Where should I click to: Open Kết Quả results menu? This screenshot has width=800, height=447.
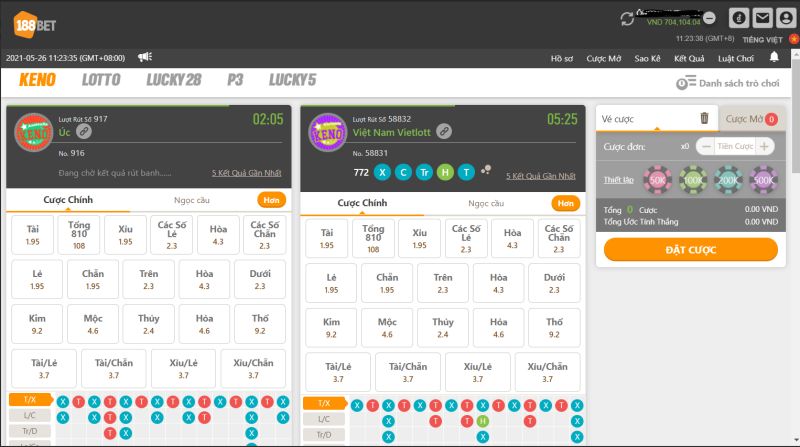coord(689,58)
